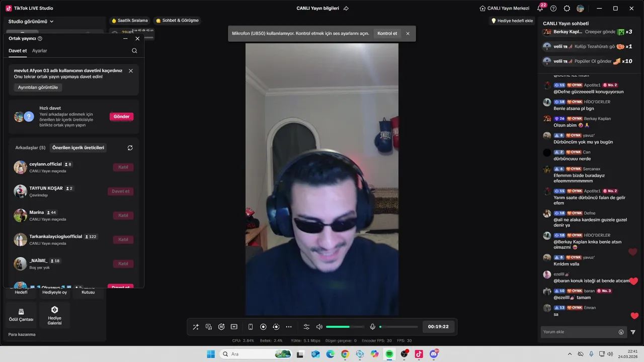This screenshot has width=644, height=362.
Task: Click Katıl for ceylann.official
Action: 123,167
